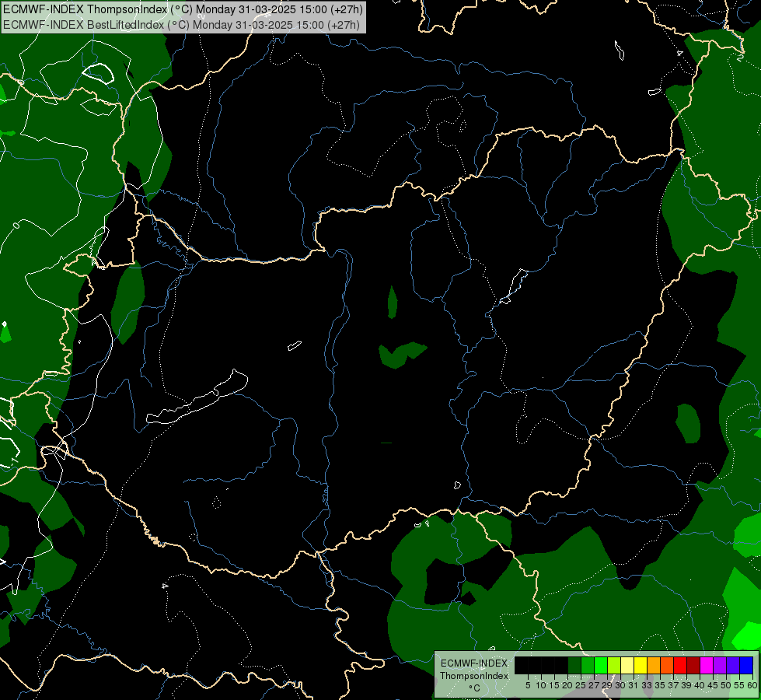761x700 pixels.
Task: Click the dark green 20–25 legend swatch
Action: coord(574,666)
